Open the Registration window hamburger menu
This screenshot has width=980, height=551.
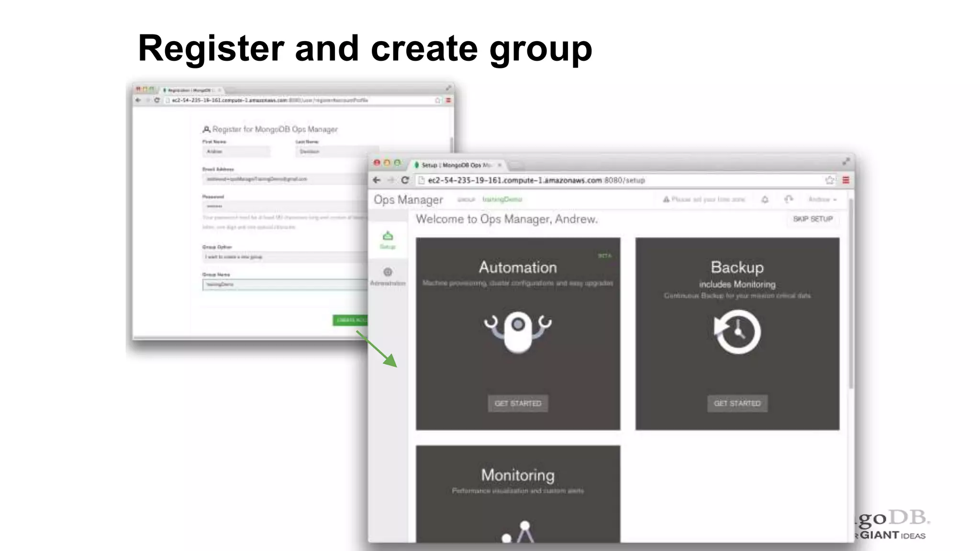click(x=448, y=100)
